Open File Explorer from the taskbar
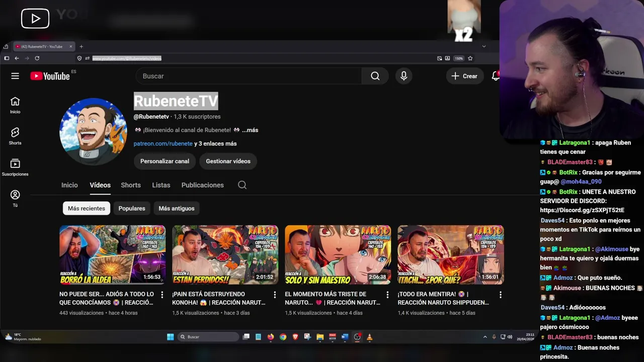644x362 pixels. click(x=320, y=337)
